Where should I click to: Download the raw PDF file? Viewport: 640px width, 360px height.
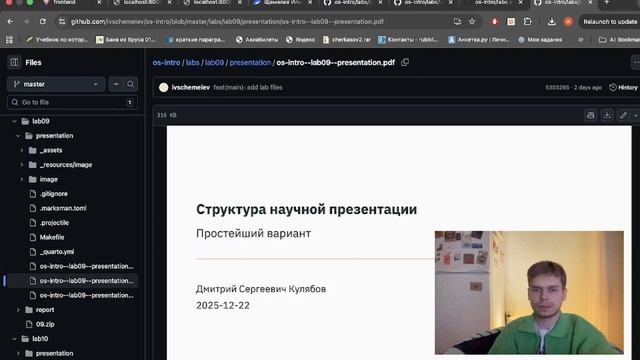(607, 116)
